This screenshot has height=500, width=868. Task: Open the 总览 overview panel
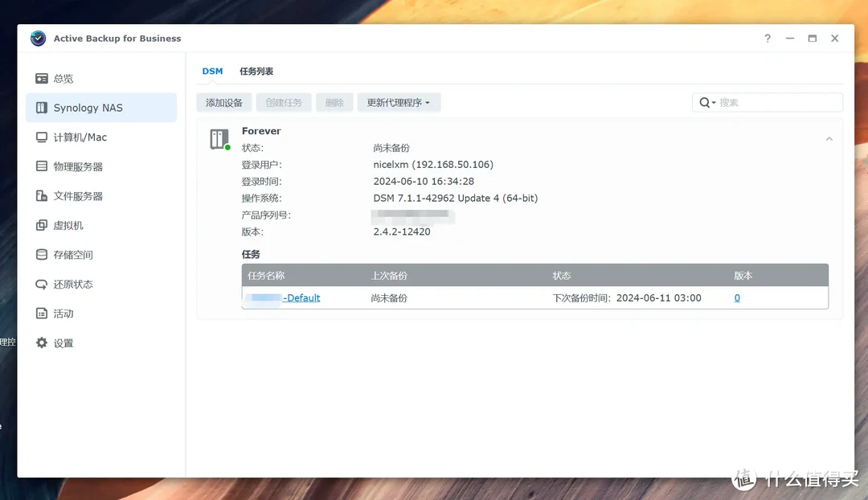pyautogui.click(x=63, y=78)
